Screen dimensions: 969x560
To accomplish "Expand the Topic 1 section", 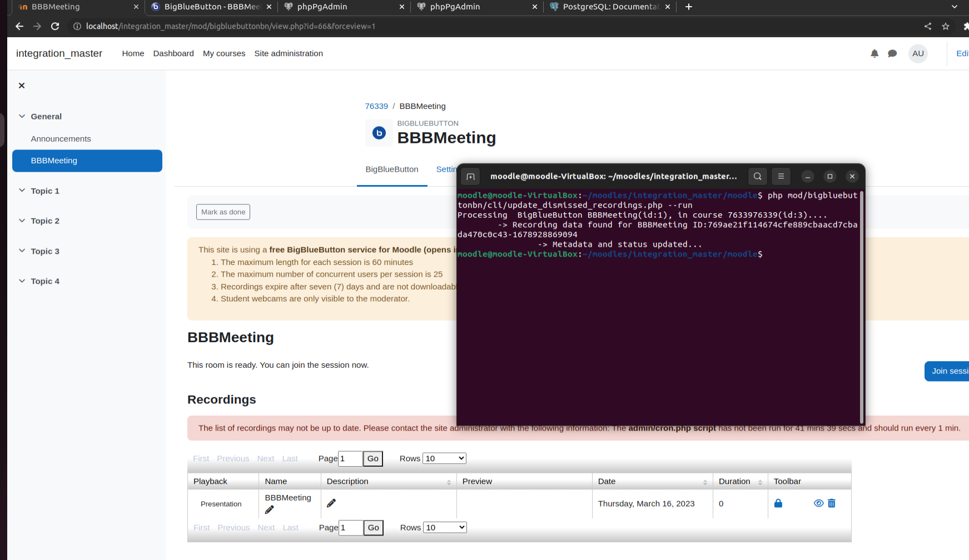I will coord(22,191).
